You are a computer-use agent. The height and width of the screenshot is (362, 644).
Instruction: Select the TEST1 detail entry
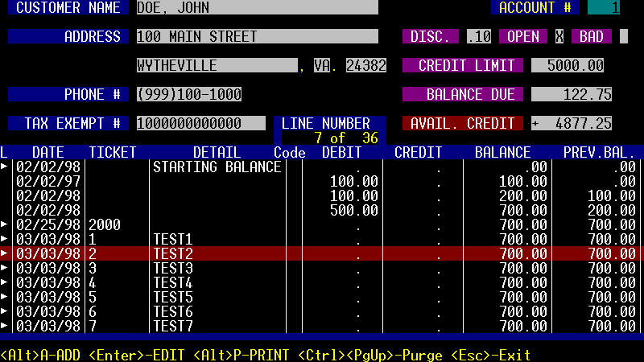point(173,239)
